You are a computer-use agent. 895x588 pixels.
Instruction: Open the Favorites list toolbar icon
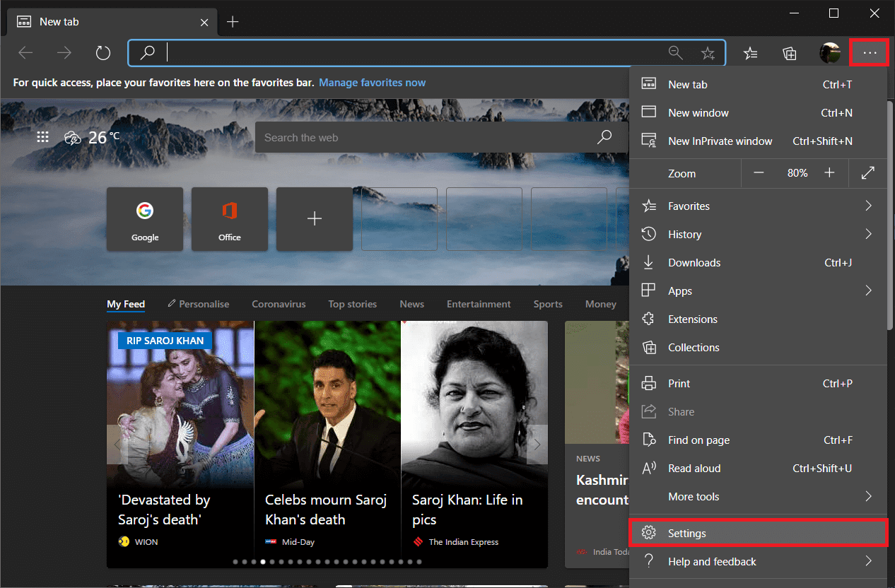[x=751, y=53]
